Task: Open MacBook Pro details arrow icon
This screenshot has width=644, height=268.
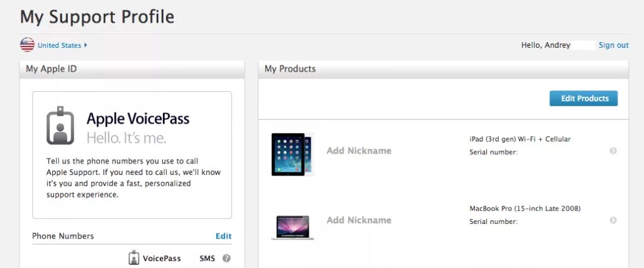Action: [x=613, y=220]
